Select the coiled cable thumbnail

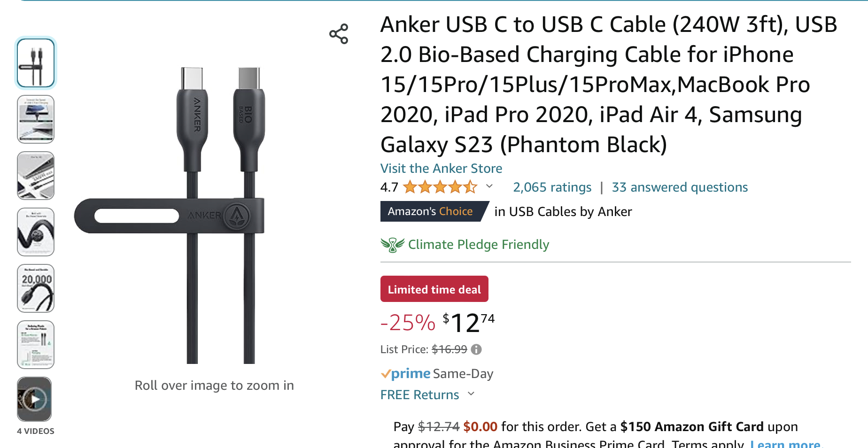pos(36,232)
